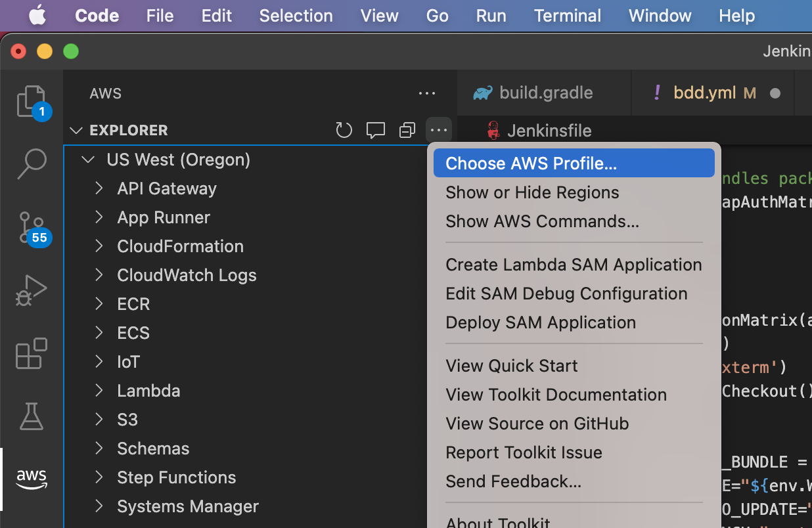Select the Lambda tree row label
Image resolution: width=812 pixels, height=528 pixels.
pos(148,391)
